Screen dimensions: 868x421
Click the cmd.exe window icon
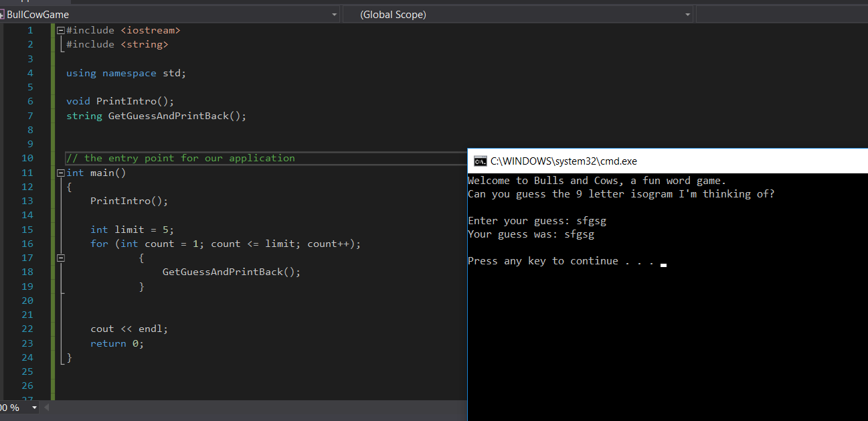tap(480, 161)
